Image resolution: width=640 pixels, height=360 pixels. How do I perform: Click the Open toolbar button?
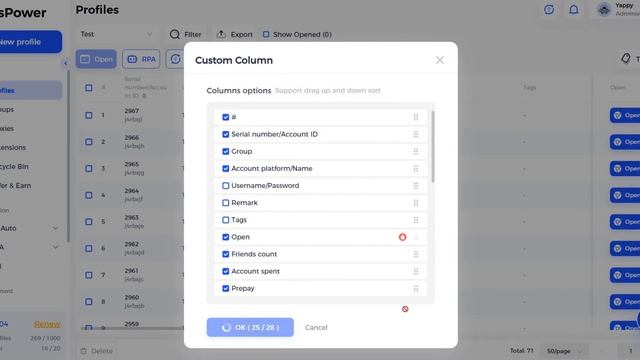pos(96,59)
